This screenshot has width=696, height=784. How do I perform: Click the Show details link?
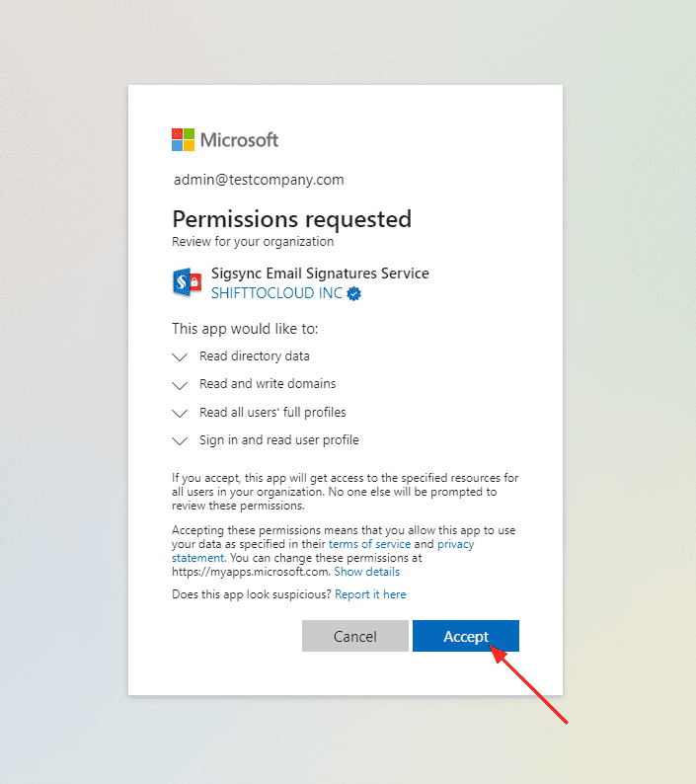(x=366, y=572)
